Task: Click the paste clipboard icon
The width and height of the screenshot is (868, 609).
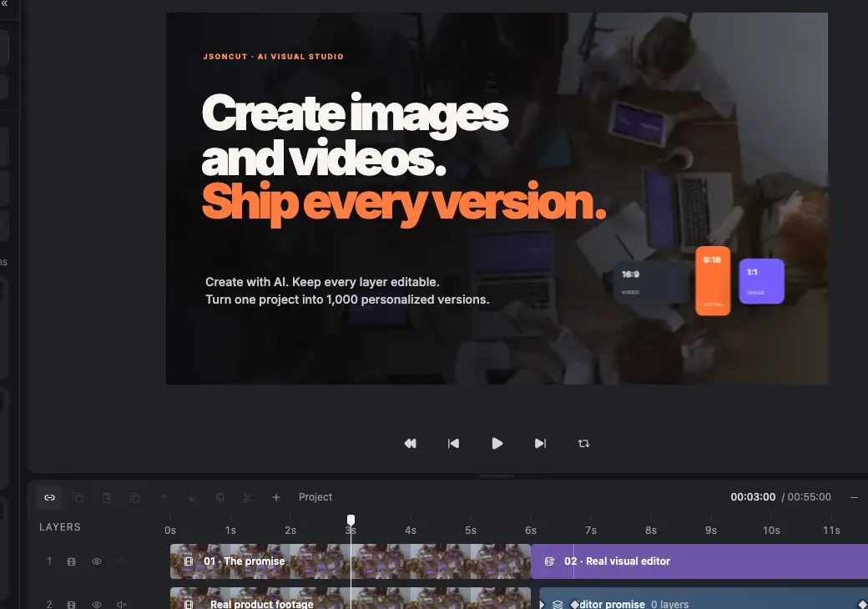Action: tap(106, 498)
